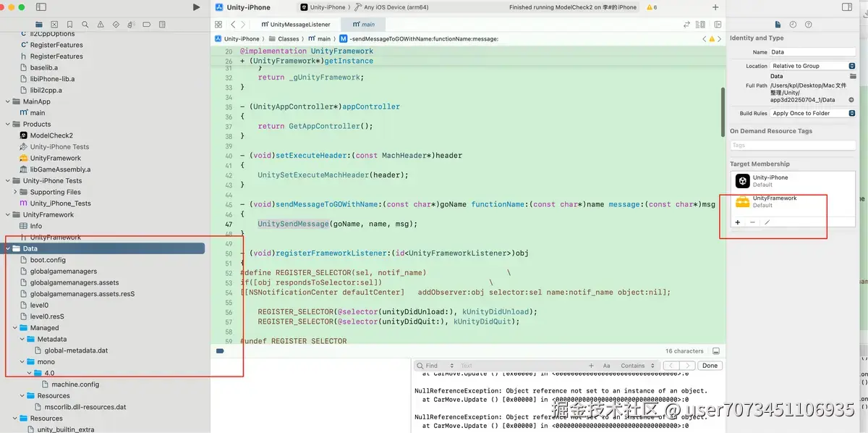Show the History inspector clock icon
Screen dimensions: 868x433
[793, 25]
